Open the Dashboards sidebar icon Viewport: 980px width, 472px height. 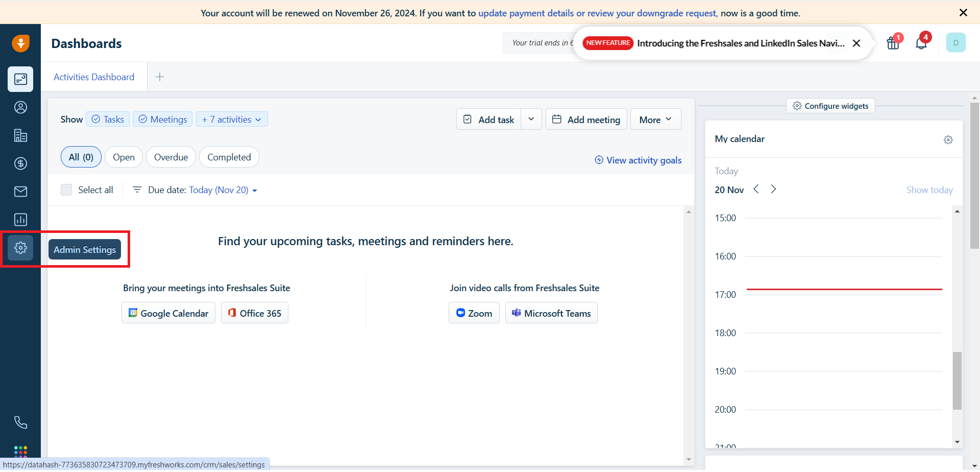click(20, 79)
